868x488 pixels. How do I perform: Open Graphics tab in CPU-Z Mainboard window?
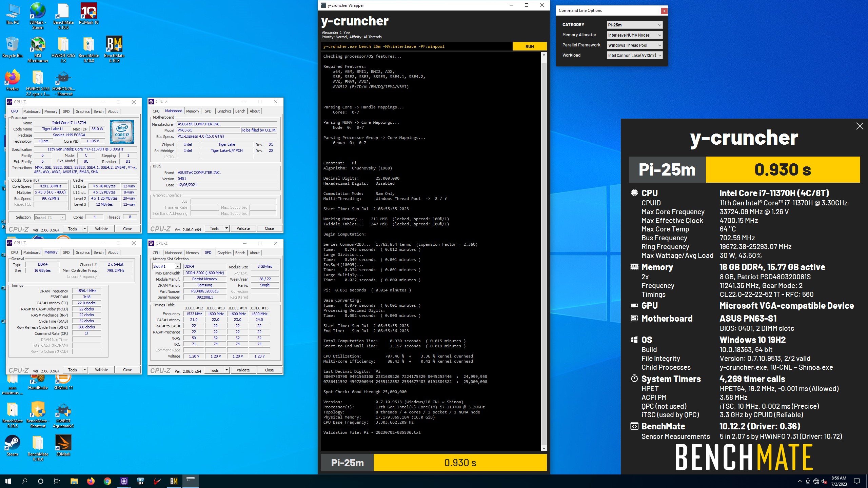[x=224, y=111]
